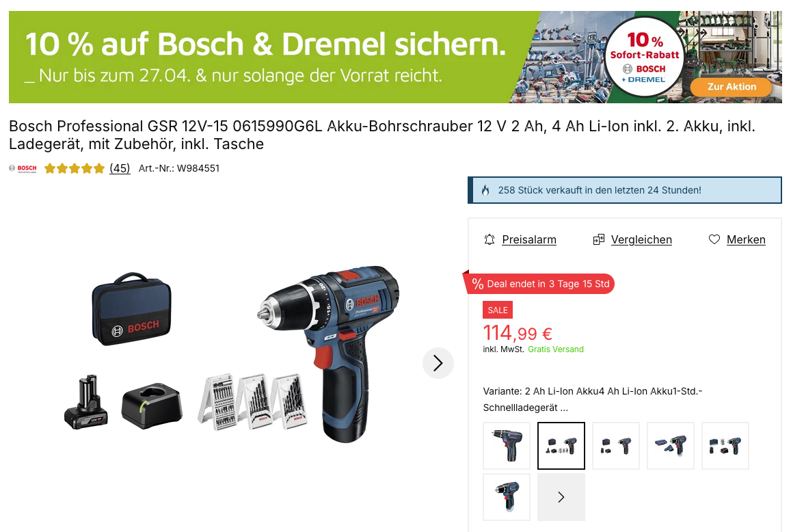Click the Vergleichen compare icon
The height and width of the screenshot is (532, 791).
598,239
